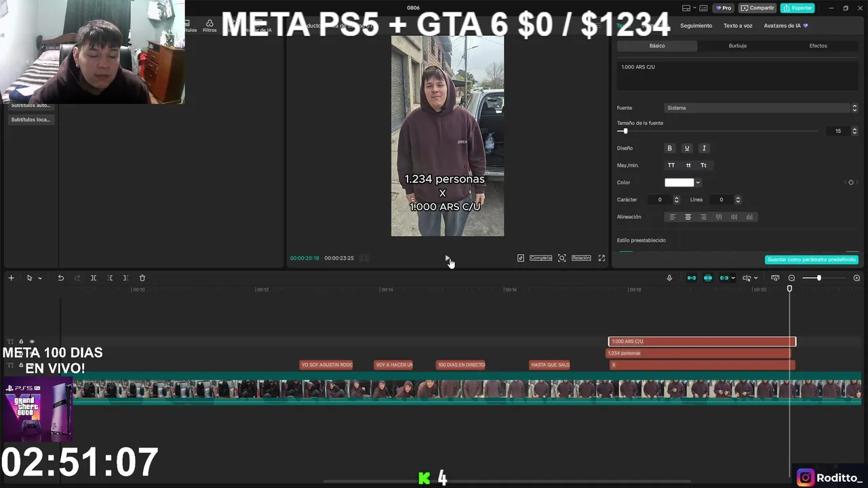The height and width of the screenshot is (488, 868).
Task: Delete left of playhead trim tool
Action: [x=110, y=278]
